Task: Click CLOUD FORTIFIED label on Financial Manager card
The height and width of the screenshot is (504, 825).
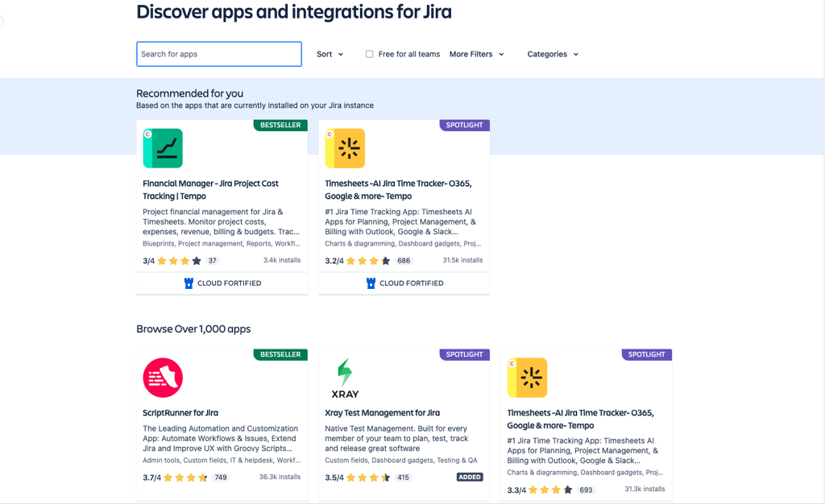Action: coord(230,283)
